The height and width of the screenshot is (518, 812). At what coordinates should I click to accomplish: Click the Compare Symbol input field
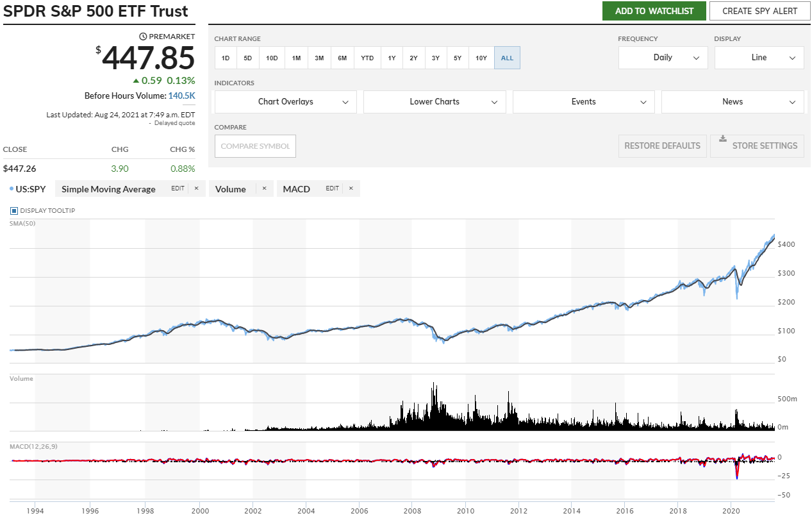point(255,146)
